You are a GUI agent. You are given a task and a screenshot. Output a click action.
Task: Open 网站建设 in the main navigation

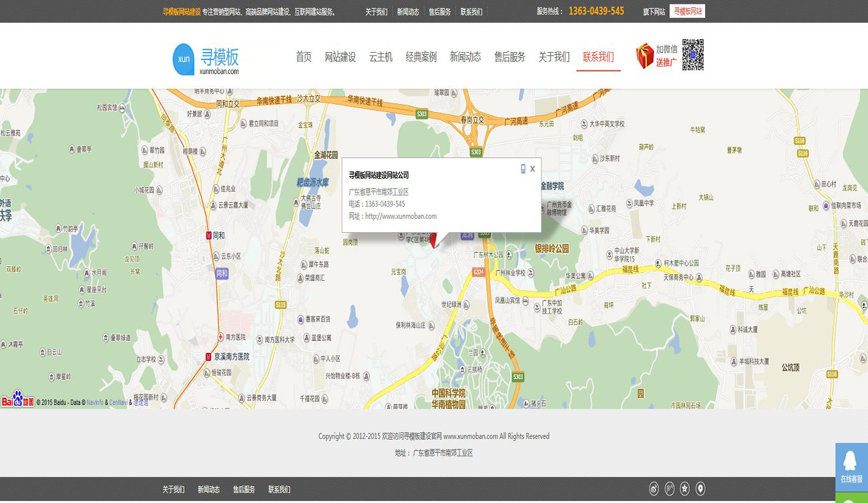pyautogui.click(x=341, y=57)
